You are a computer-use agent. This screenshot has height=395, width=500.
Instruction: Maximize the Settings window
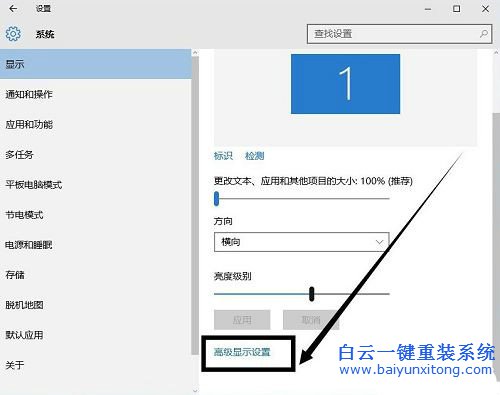pyautogui.click(x=457, y=9)
